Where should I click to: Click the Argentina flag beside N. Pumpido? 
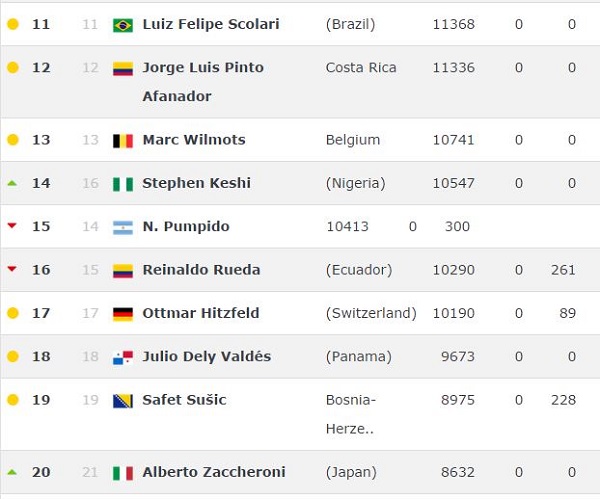[123, 227]
